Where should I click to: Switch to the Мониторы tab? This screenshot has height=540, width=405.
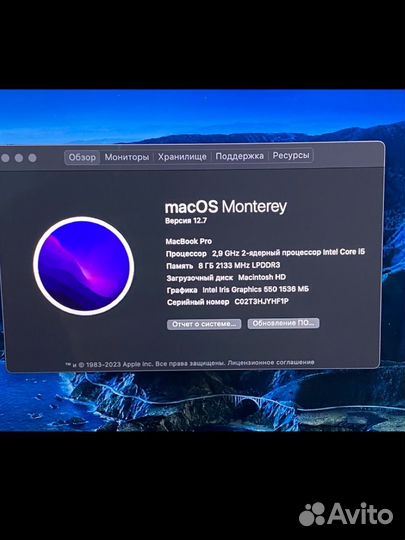(x=127, y=157)
